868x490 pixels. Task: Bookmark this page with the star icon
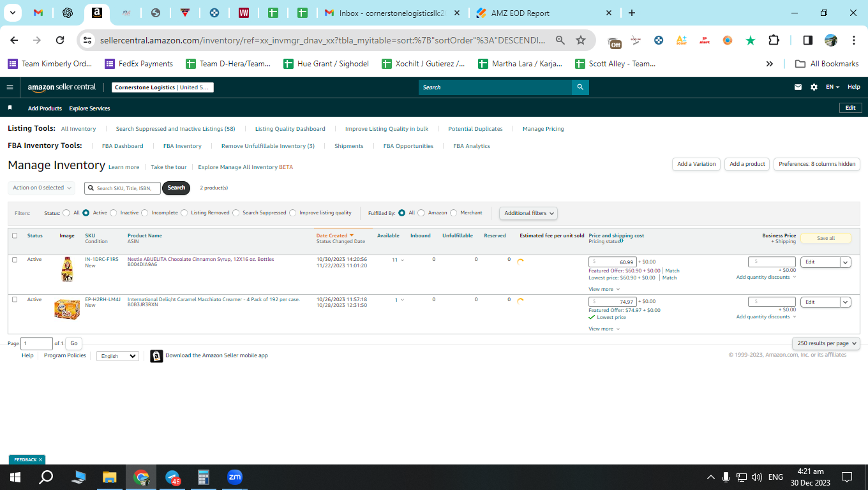pos(581,40)
